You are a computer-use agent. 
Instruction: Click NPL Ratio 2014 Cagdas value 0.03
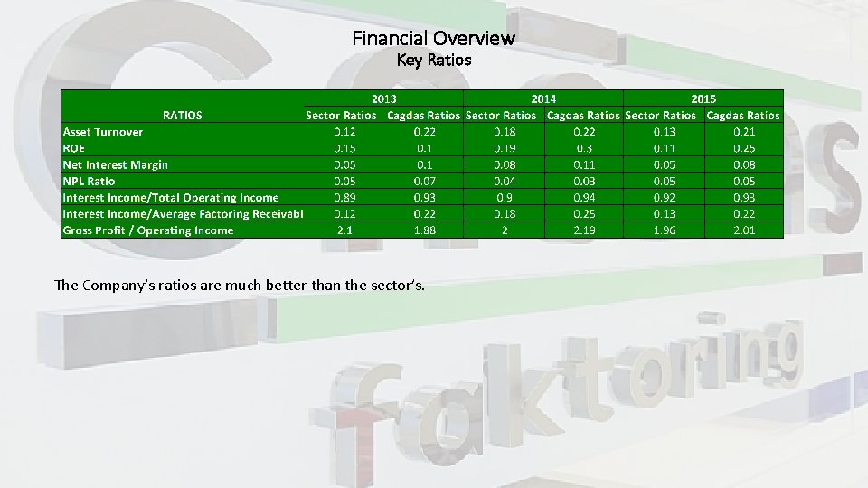[x=584, y=181]
